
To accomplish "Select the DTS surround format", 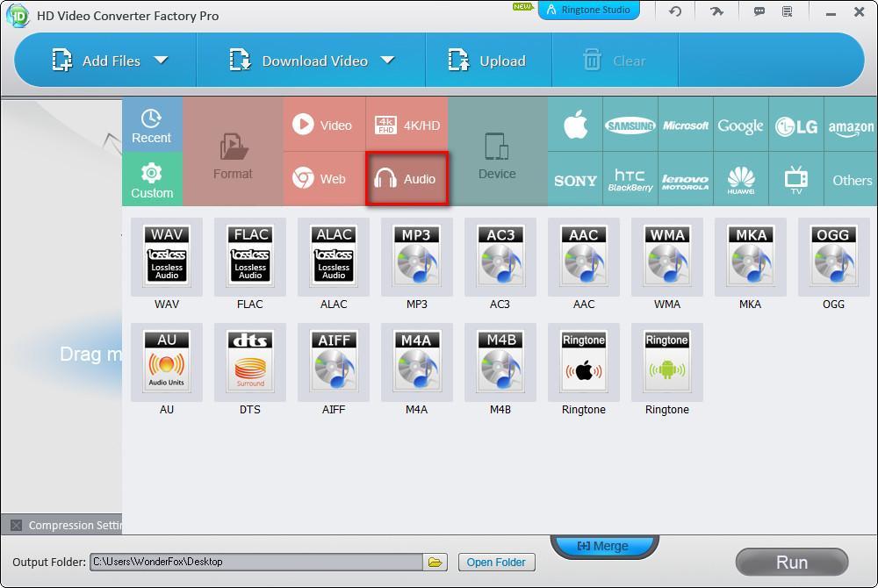I will (250, 362).
